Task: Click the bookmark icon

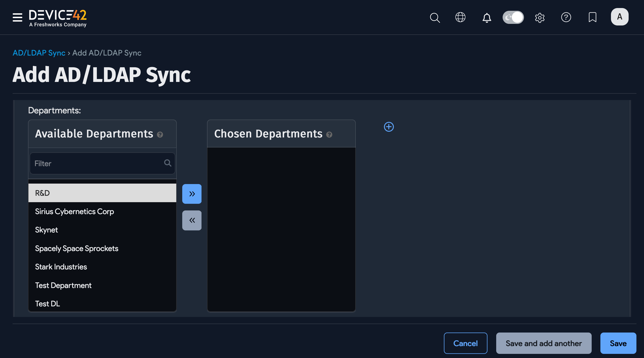Action: pyautogui.click(x=592, y=17)
